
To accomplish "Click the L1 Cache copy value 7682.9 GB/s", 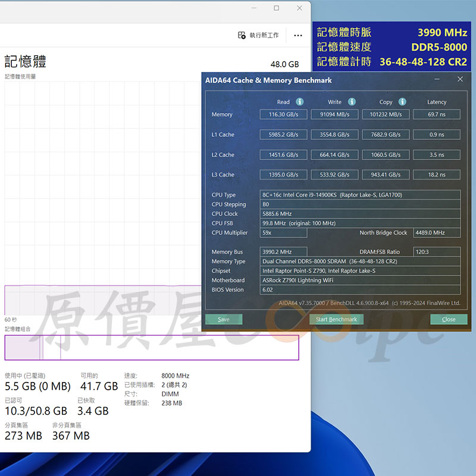I will coord(386,134).
